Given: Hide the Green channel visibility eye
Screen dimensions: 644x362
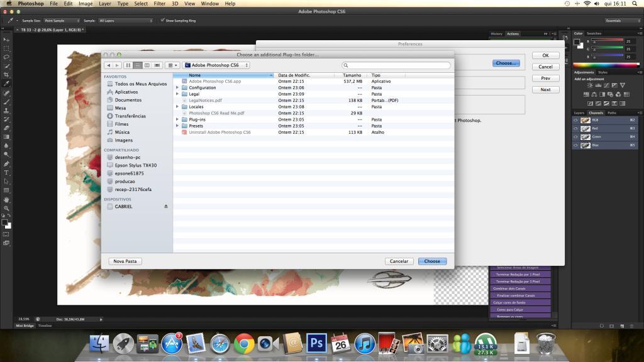Looking at the screenshot, I should coord(575,136).
